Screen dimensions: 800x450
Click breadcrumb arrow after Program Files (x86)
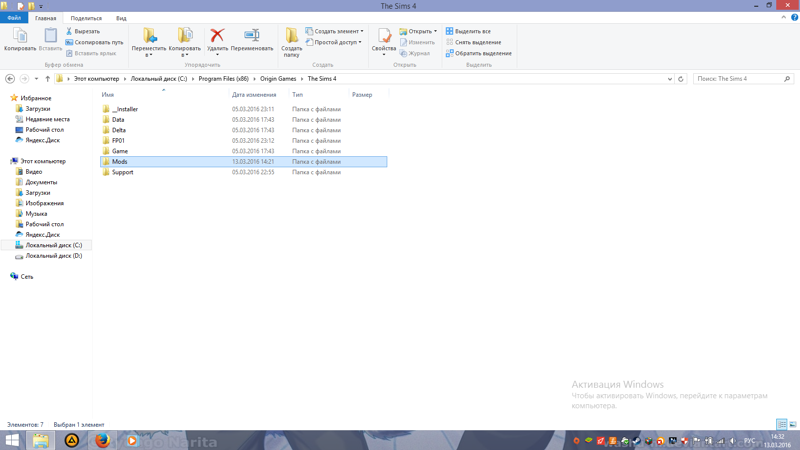click(x=254, y=79)
